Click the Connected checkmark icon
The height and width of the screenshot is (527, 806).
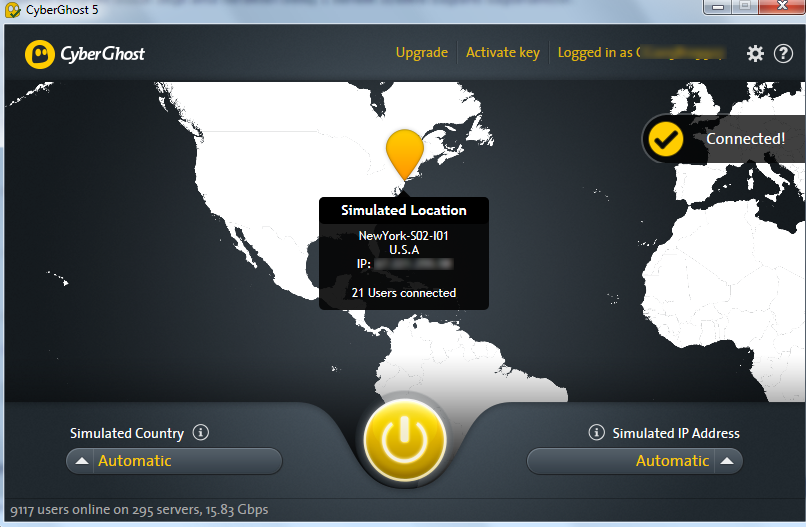[x=666, y=139]
